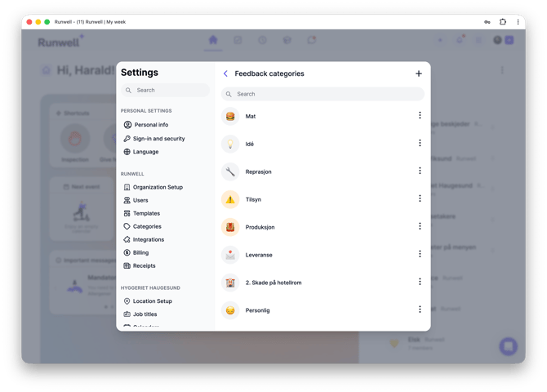This screenshot has width=547, height=392.
Task: Click the burger icon for Mat
Action: [230, 116]
